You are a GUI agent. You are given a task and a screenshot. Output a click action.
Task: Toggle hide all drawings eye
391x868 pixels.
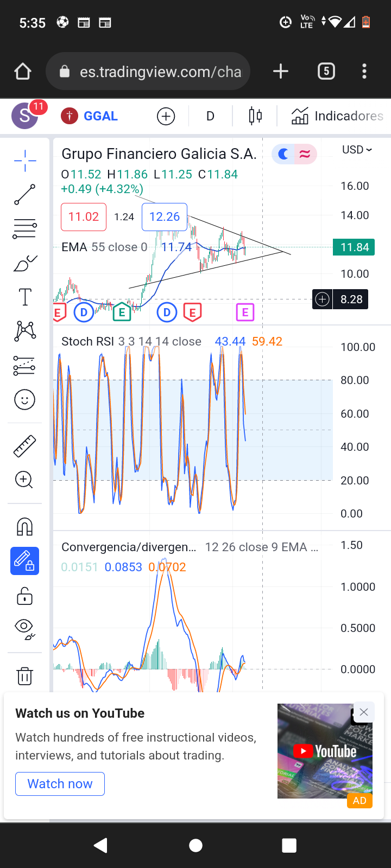pyautogui.click(x=25, y=628)
